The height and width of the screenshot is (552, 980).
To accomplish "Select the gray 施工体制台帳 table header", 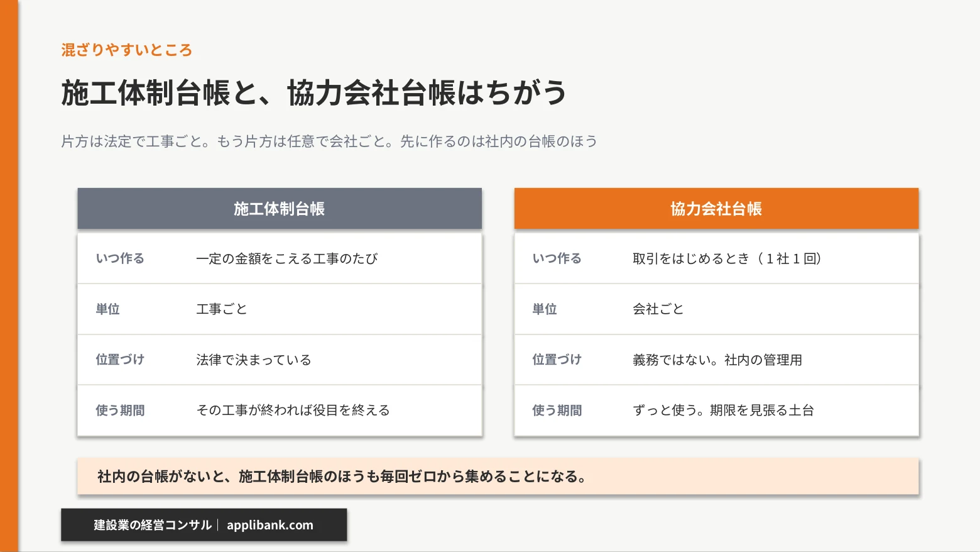I will (280, 209).
